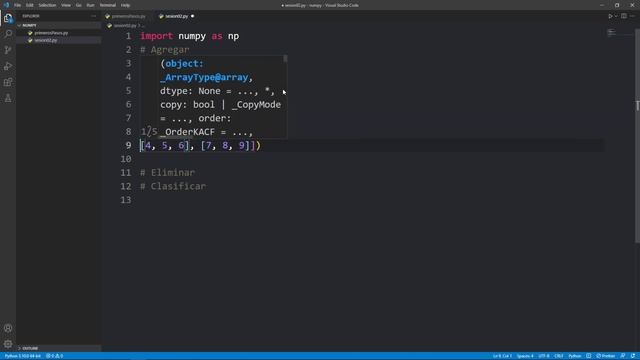The image size is (640, 360).
Task: Open the Edit menu
Action: [30, 5]
